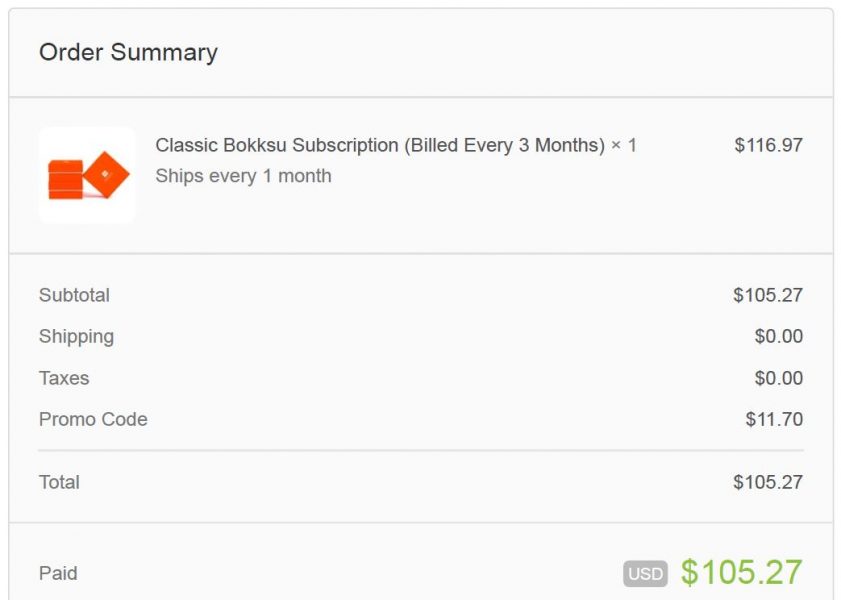Select the Classic Bokksu Subscription product title
The image size is (841, 600).
(x=380, y=145)
